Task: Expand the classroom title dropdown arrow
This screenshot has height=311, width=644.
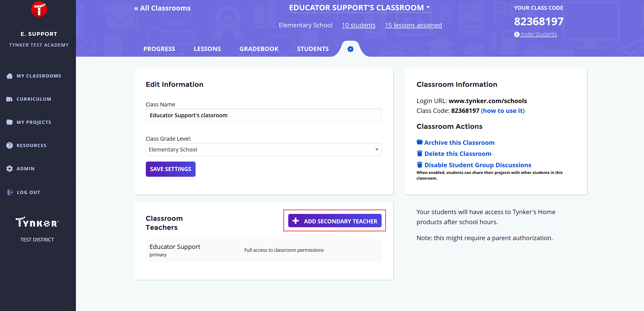Action: 428,7
